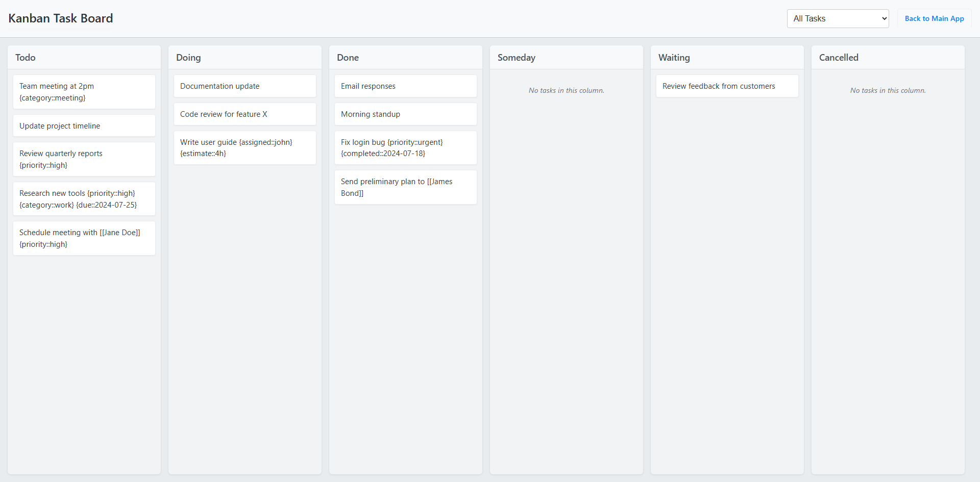Open the Review quarterly reports card

(84, 159)
